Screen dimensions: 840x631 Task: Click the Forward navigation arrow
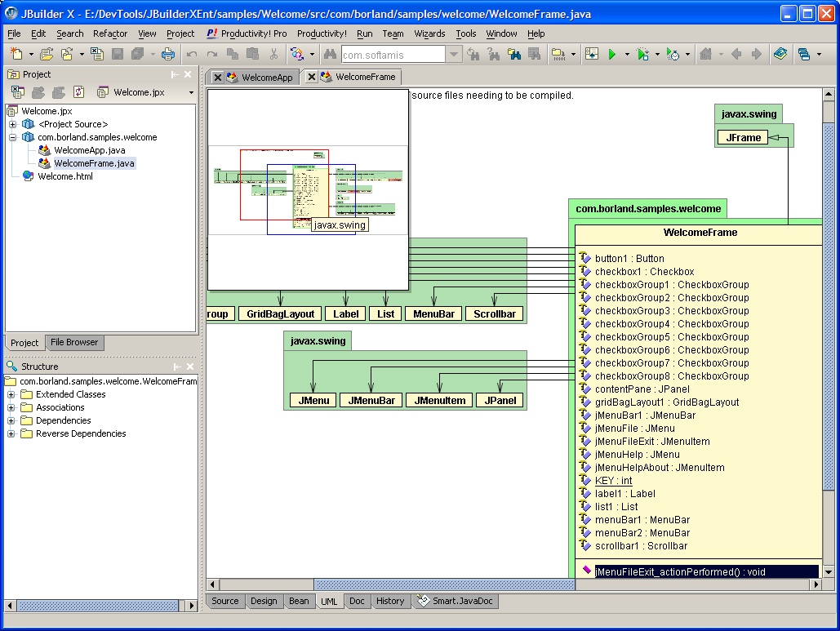pyautogui.click(x=757, y=54)
